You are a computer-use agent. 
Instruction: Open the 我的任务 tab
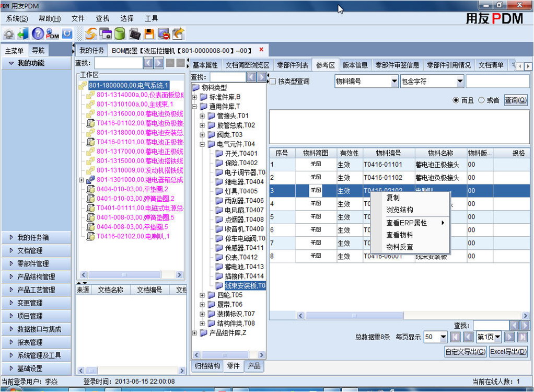coord(91,51)
